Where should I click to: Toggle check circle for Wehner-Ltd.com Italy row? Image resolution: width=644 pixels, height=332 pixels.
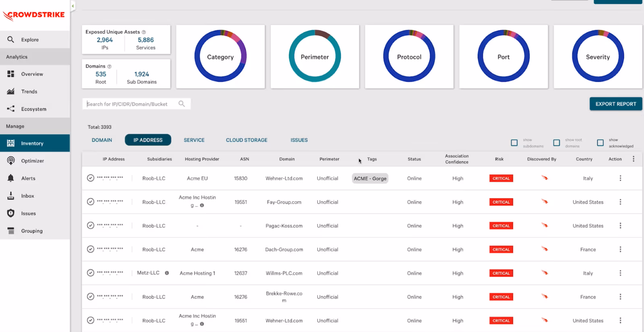[x=91, y=178]
